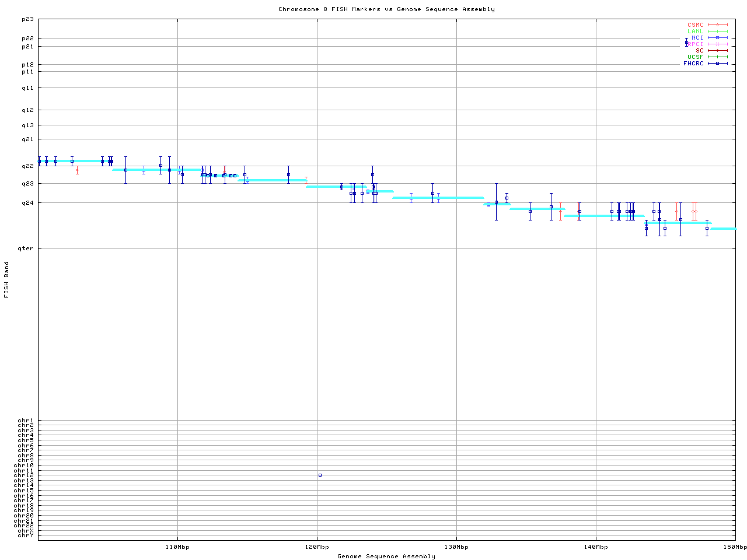Click the q24 band label
This screenshot has width=747, height=560.
click(29, 203)
